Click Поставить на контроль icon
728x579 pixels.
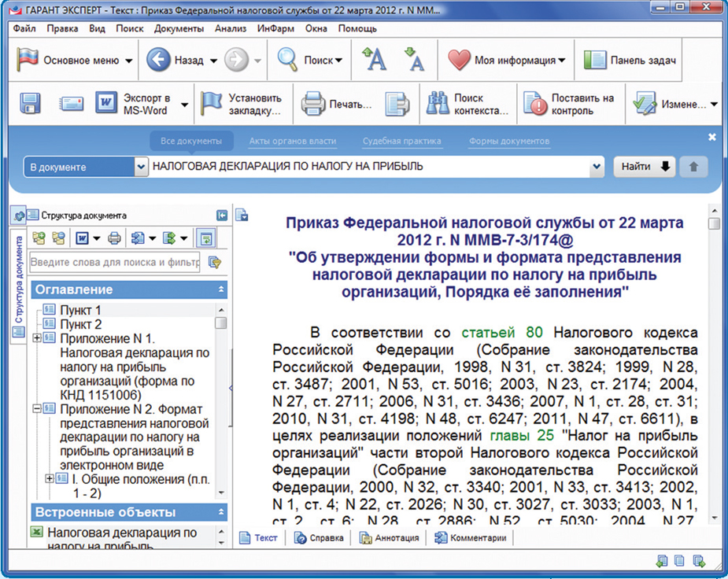[x=536, y=104]
